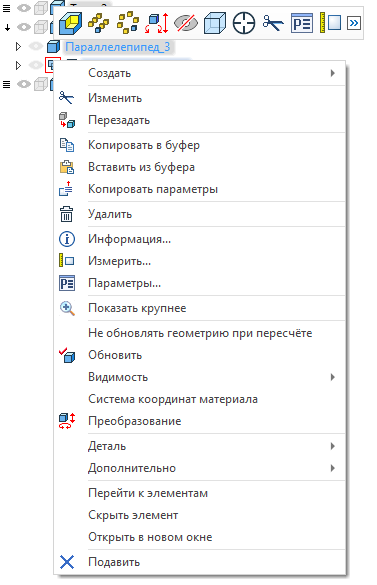Viewport: 377px width, 585px height.
Task: Click the P= icon beside Параметры
Action: coord(67,283)
